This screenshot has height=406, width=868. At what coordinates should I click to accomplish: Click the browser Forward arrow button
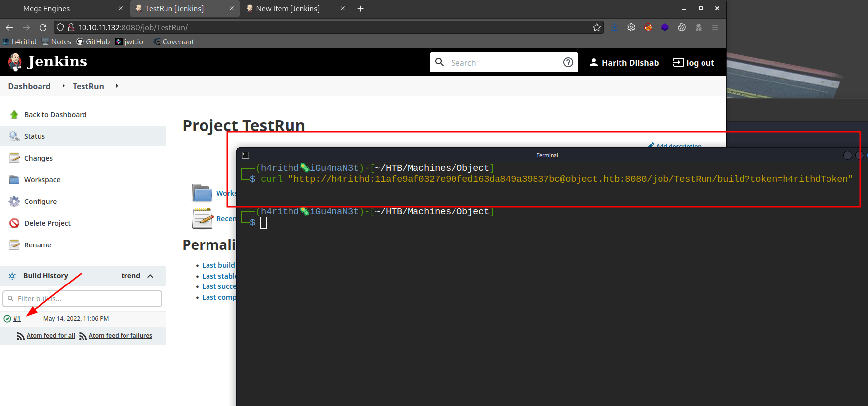26,28
